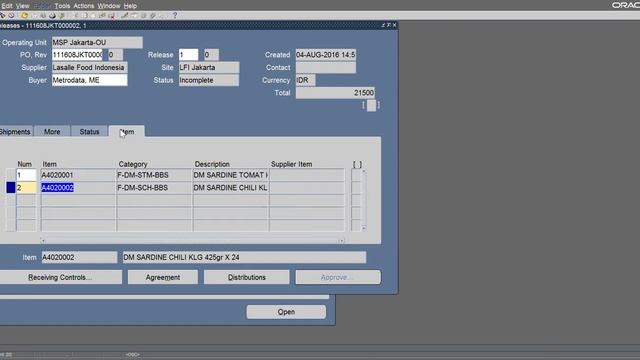
Task: Click description cell DM SARDINE TOMAT
Action: pos(230,175)
